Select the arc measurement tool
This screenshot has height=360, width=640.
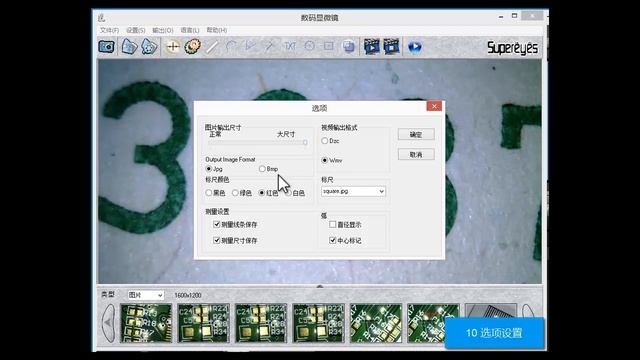pos(231,47)
